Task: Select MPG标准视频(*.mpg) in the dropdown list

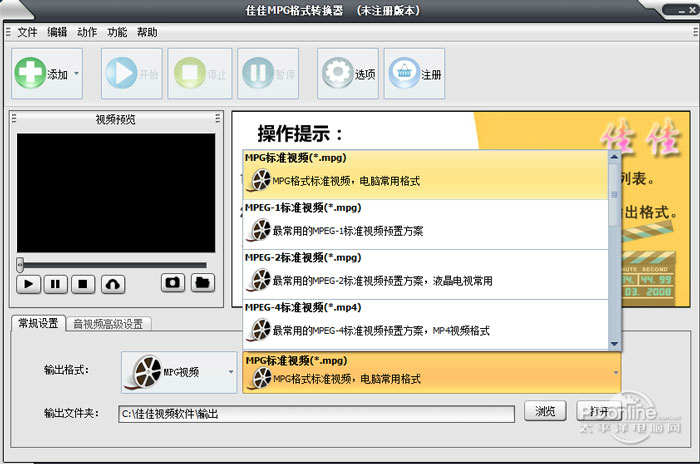Action: pyautogui.click(x=425, y=175)
